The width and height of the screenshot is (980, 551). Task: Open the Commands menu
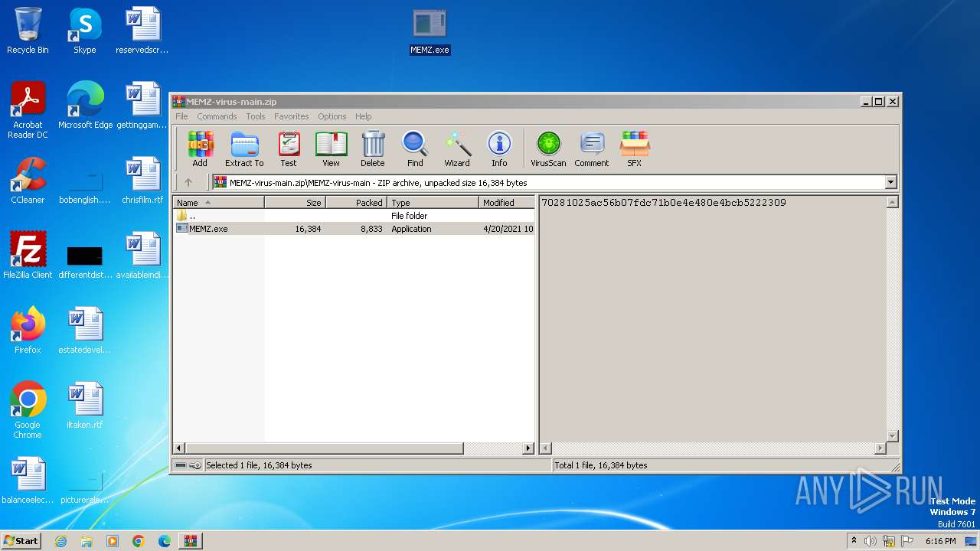[x=217, y=116]
